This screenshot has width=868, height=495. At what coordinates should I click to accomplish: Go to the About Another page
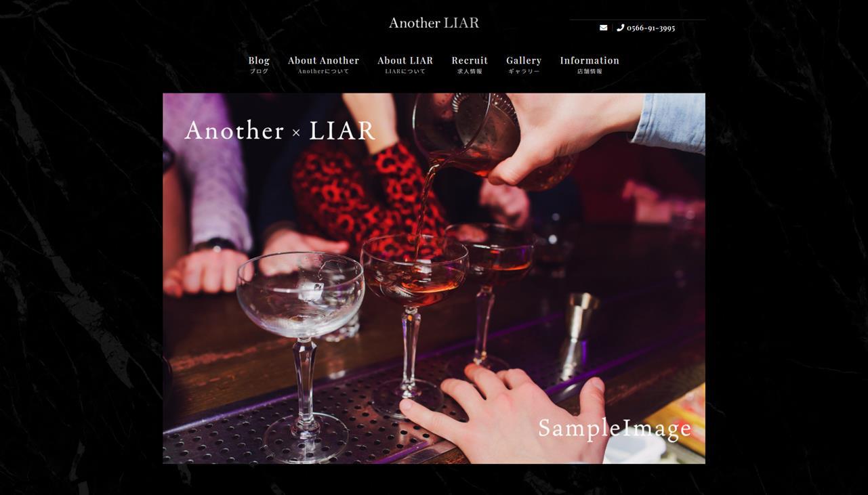point(323,60)
